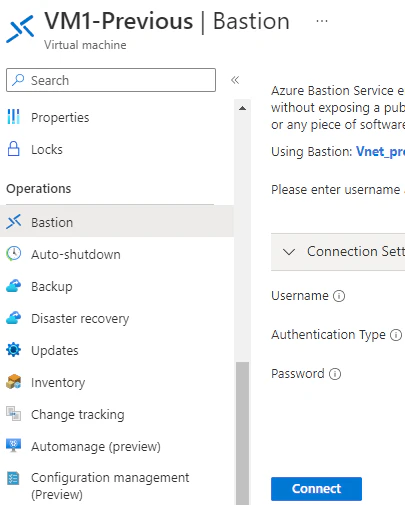
Task: Click the Automanage monitor icon
Action: 14,446
